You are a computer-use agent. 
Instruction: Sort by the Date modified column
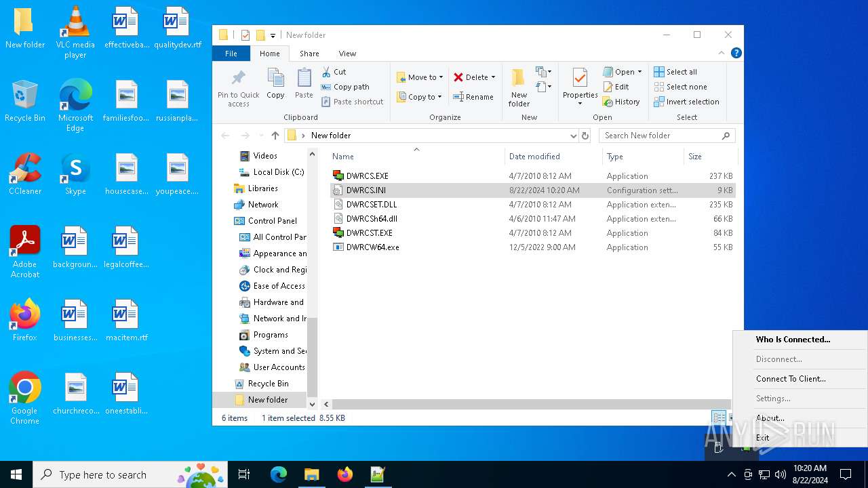pyautogui.click(x=553, y=157)
